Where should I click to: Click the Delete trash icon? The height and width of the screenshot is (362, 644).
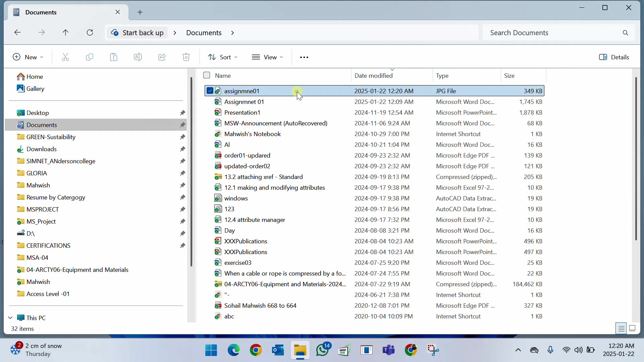click(x=186, y=57)
